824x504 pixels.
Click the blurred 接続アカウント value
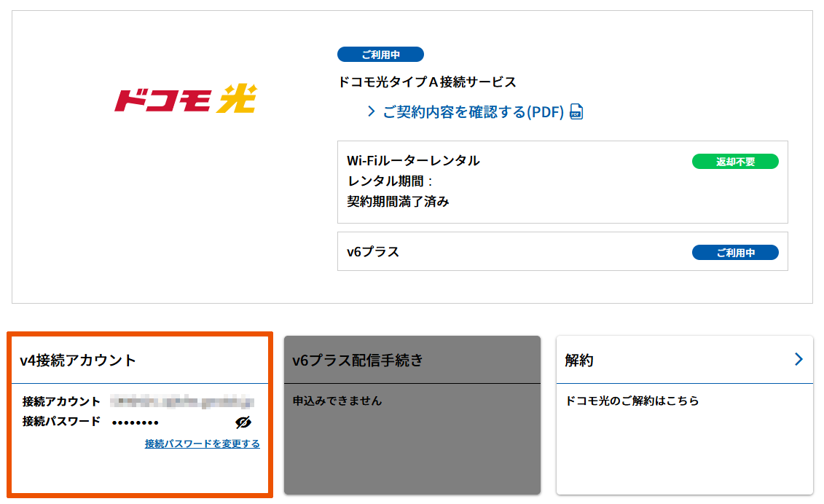[x=181, y=401]
